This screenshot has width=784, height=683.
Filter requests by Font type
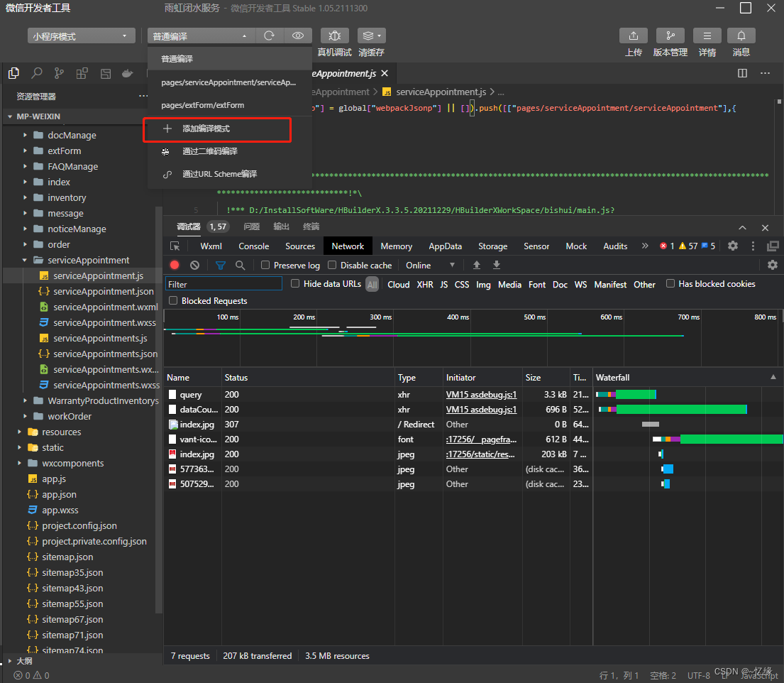click(x=537, y=284)
